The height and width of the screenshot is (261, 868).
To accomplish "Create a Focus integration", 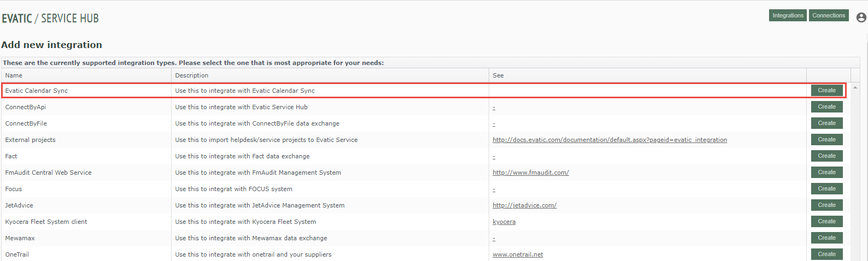I will tap(826, 189).
